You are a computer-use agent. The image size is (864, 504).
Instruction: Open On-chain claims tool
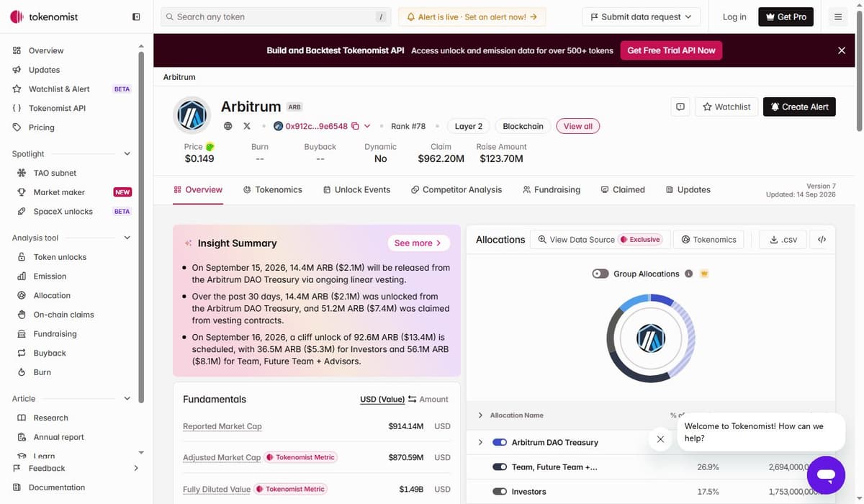click(63, 315)
